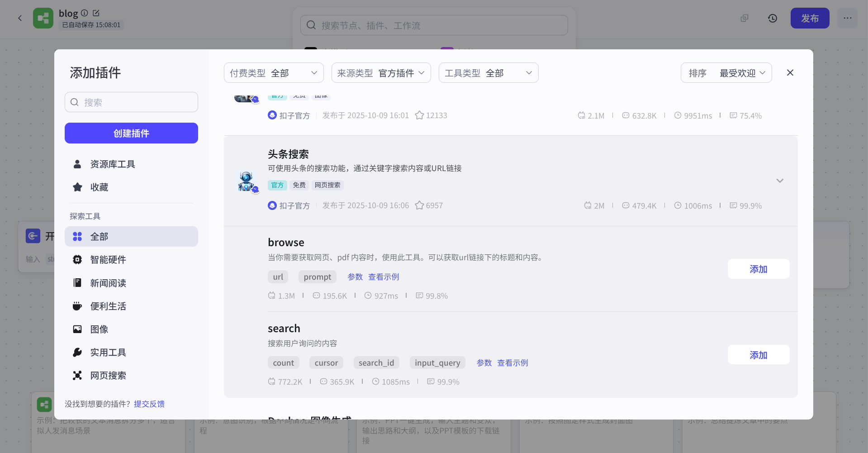Click the 99.9% success rate of 头条搜索

[746, 206]
